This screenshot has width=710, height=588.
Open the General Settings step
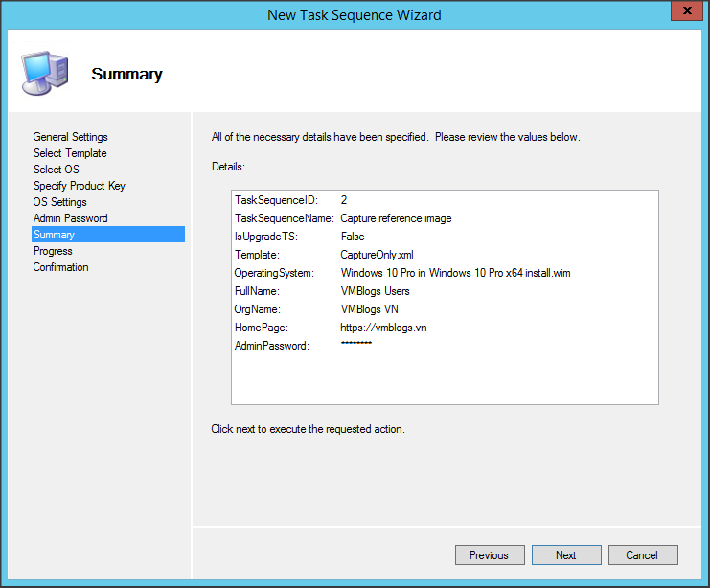point(70,137)
